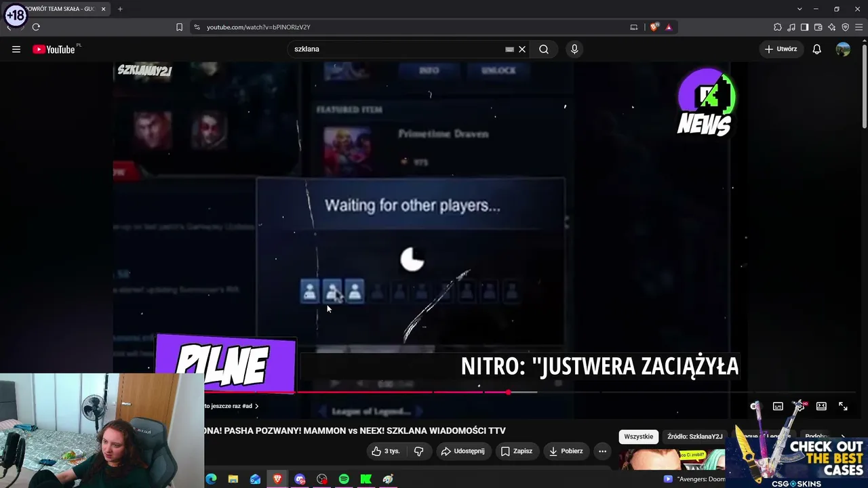868x488 pixels.
Task: Like the video with thumbs up
Action: coord(385,451)
